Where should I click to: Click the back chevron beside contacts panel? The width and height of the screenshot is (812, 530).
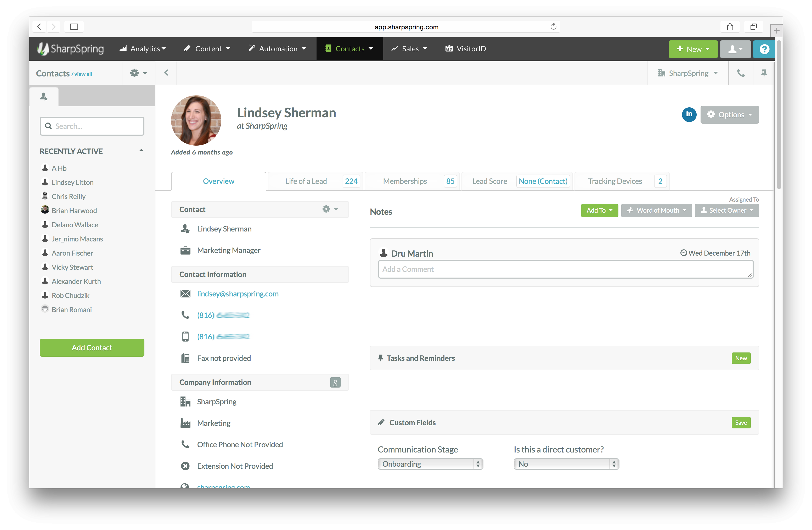[x=166, y=73]
